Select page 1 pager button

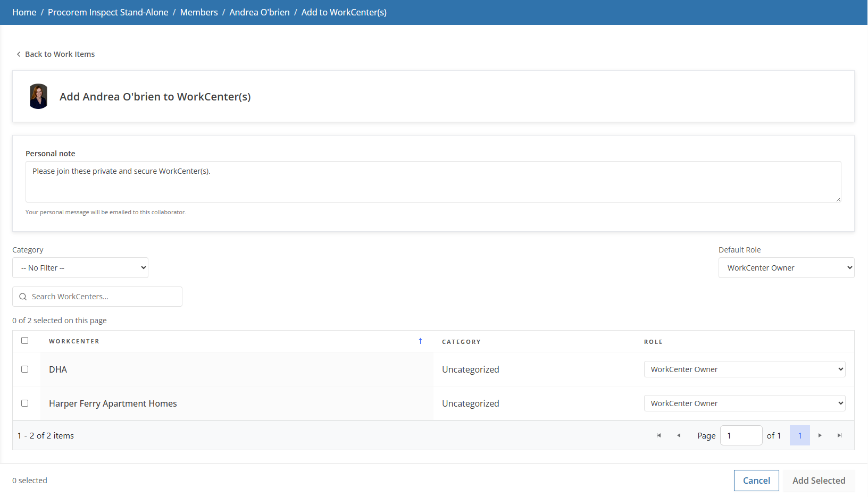[x=800, y=435]
